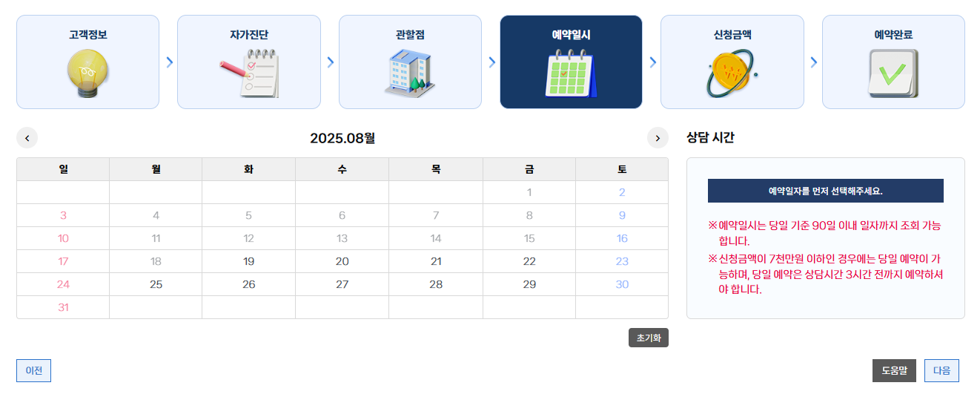980x397 pixels.
Task: Click the notepad icon for 자가진단
Action: click(x=249, y=73)
